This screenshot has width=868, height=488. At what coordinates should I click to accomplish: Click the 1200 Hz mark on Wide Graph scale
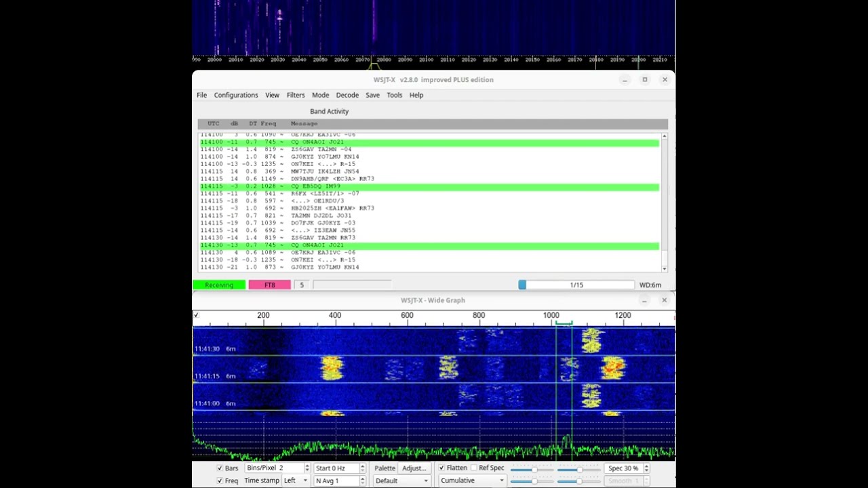point(623,315)
